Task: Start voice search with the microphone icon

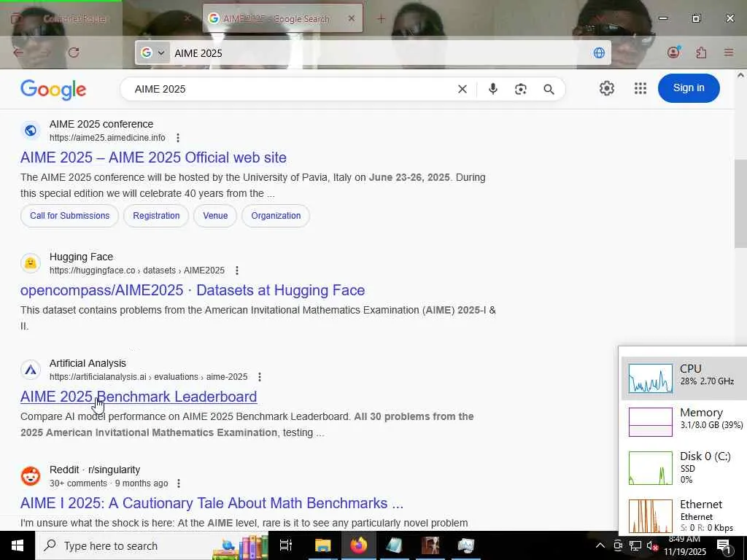Action: (x=493, y=89)
